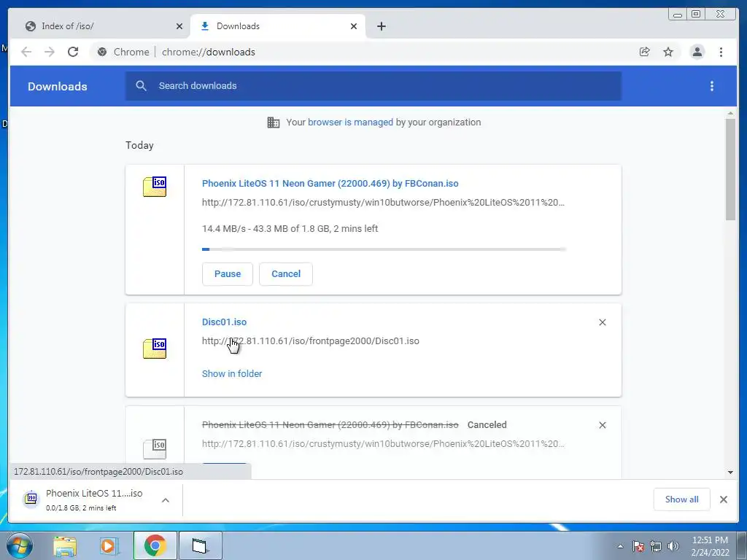The image size is (747, 560).
Task: Open the profile avatar menu
Action: (x=697, y=52)
